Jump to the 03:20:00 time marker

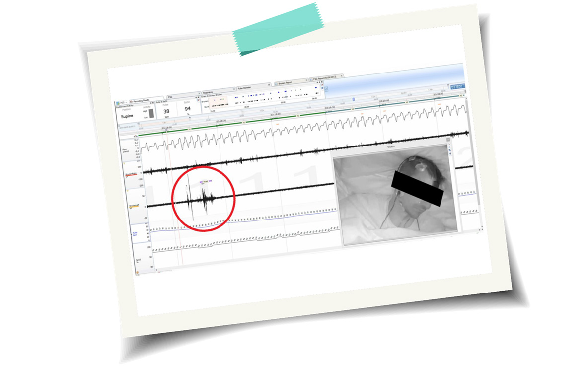coord(384,101)
